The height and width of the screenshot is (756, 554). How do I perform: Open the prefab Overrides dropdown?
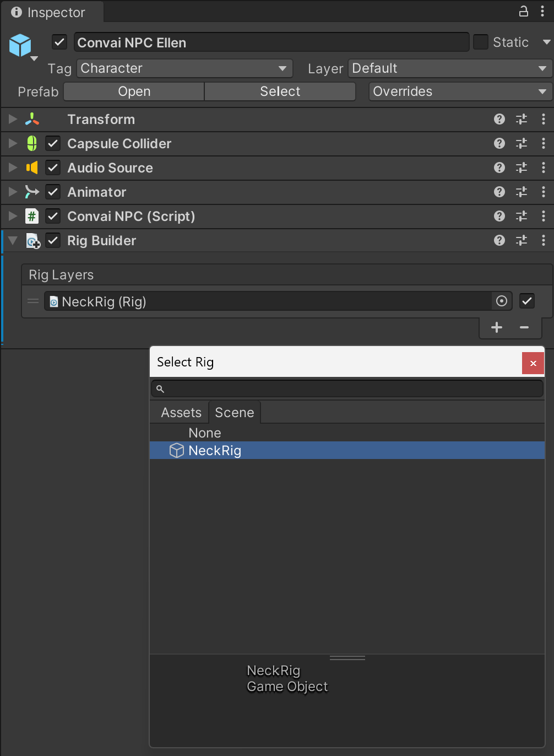[460, 91]
